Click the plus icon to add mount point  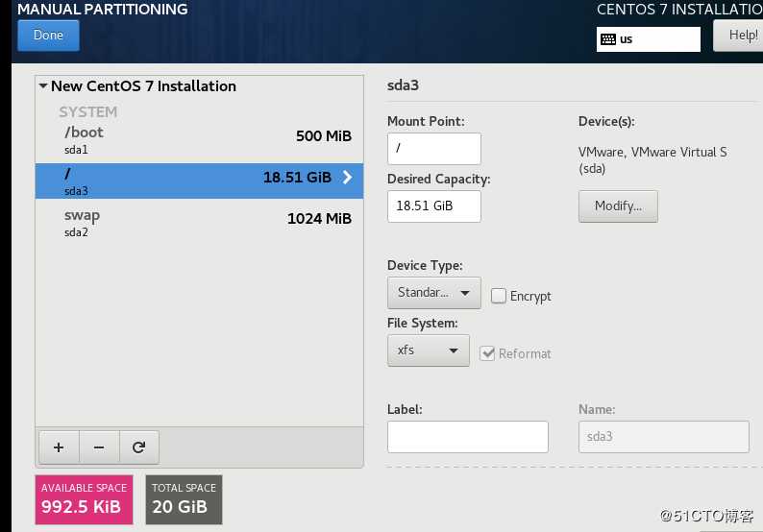(x=59, y=447)
